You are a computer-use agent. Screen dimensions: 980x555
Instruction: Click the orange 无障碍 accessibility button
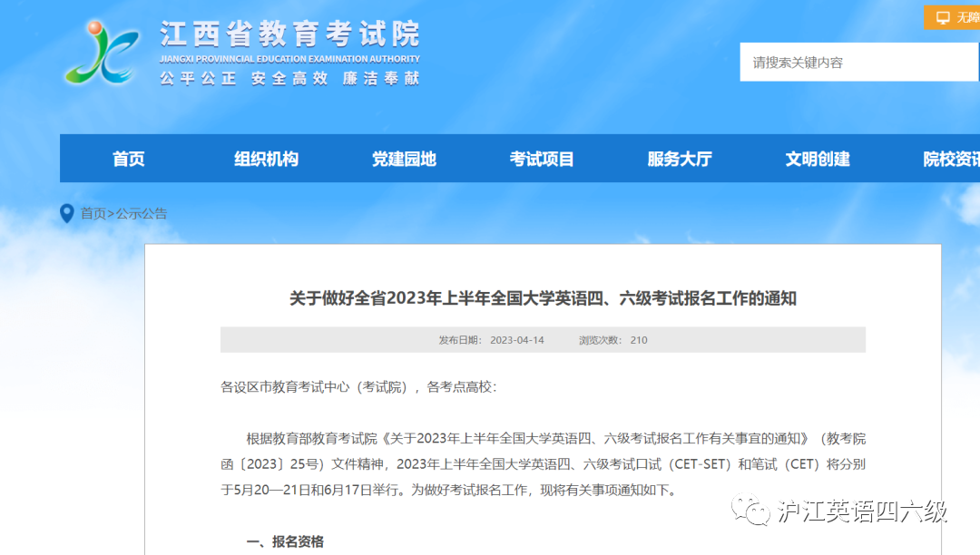click(x=952, y=17)
